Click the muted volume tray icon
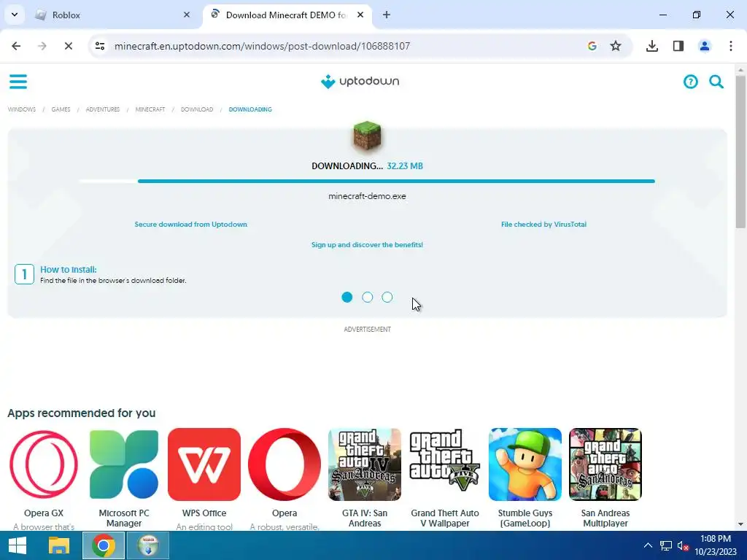747x560 pixels. tap(683, 545)
